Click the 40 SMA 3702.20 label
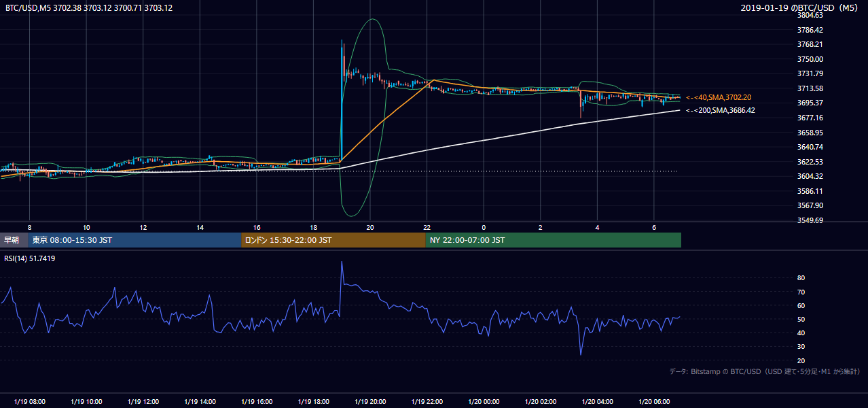 [719, 98]
